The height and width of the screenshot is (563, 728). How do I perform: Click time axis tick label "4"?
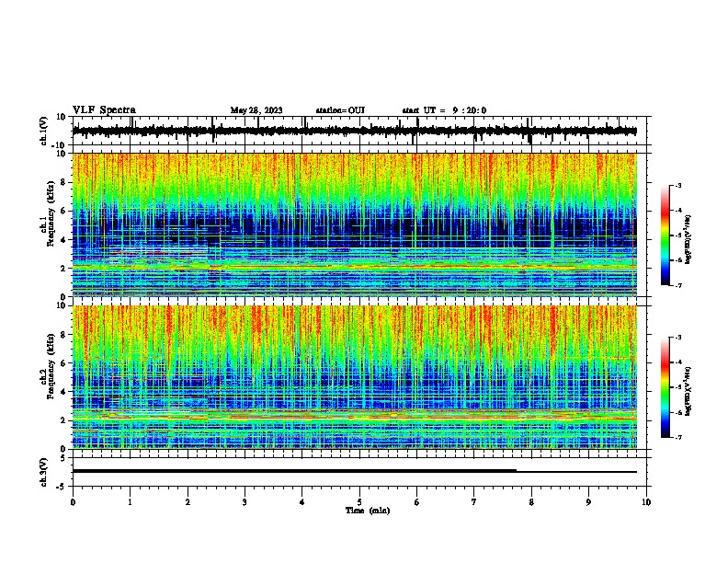(x=302, y=502)
